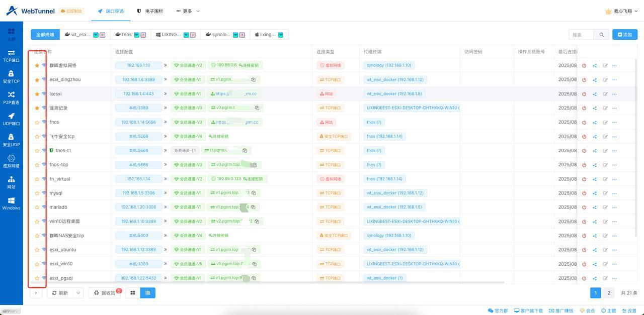The height and width of the screenshot is (315, 644).
Task: Switch to grid view
Action: pos(133,293)
